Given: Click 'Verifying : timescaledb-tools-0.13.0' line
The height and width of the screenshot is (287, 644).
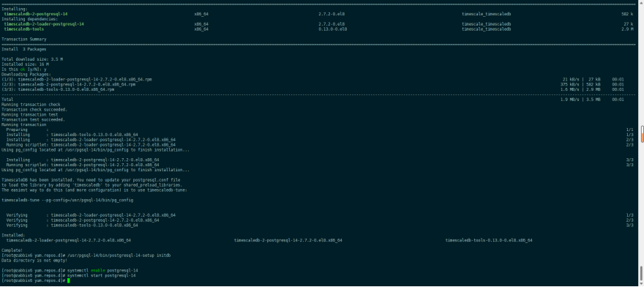Looking at the screenshot, I should pos(72,225).
